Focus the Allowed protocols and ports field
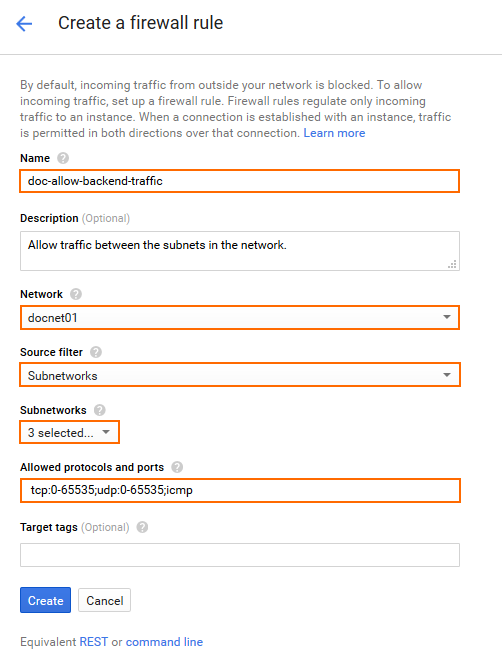The width and height of the screenshot is (502, 663). pos(240,490)
